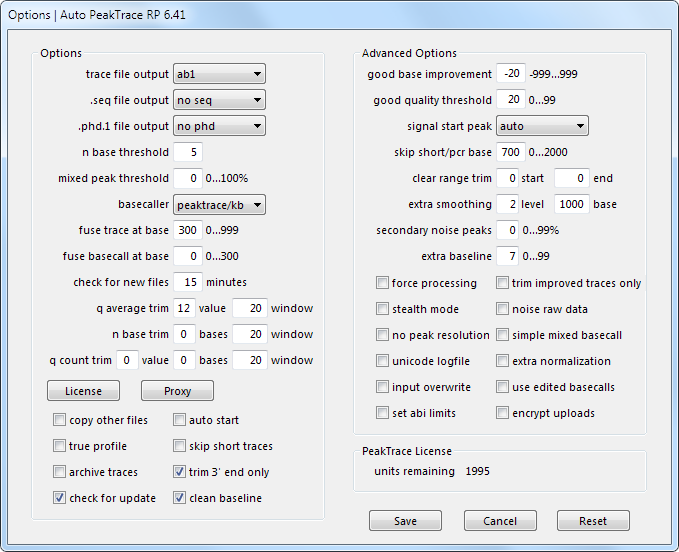The width and height of the screenshot is (679, 552).
Task: Click the Reset button
Action: 593,520
